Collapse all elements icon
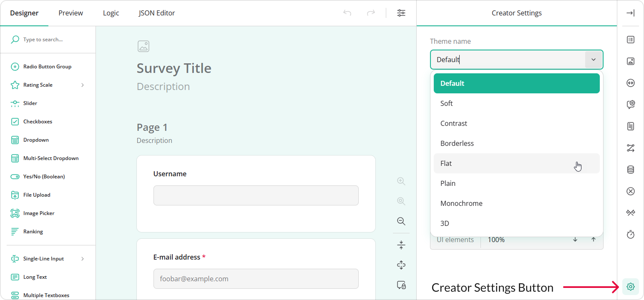 [x=401, y=245]
